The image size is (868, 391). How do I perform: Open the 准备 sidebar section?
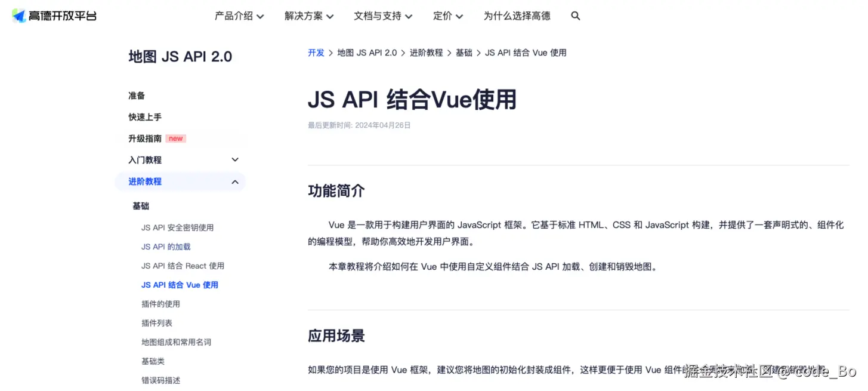point(137,96)
